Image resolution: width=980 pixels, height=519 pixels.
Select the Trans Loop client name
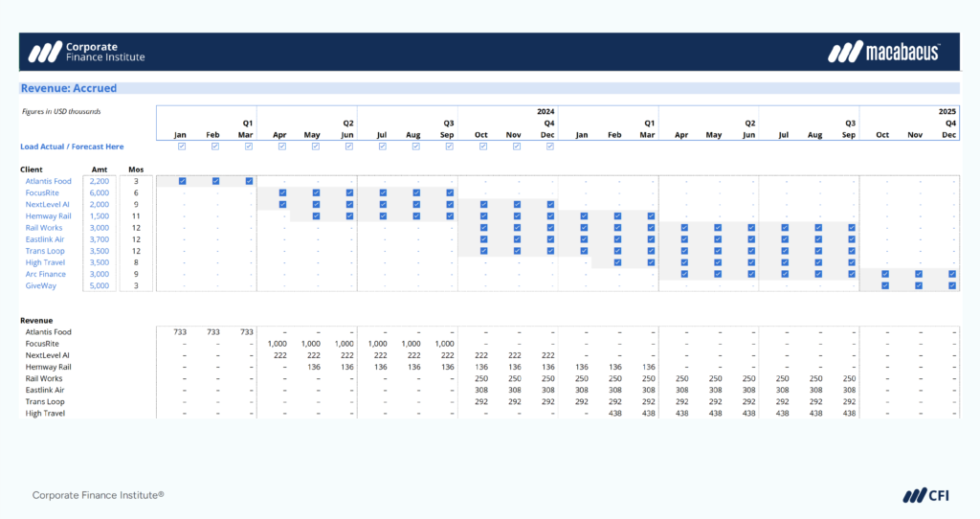pos(45,251)
